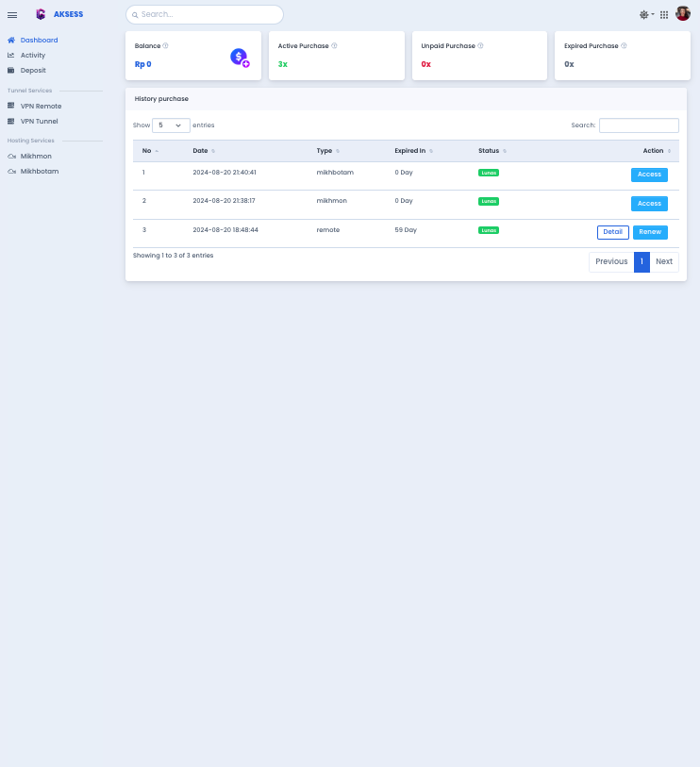Open the show entries dropdown
This screenshot has width=700, height=767.
pos(171,125)
